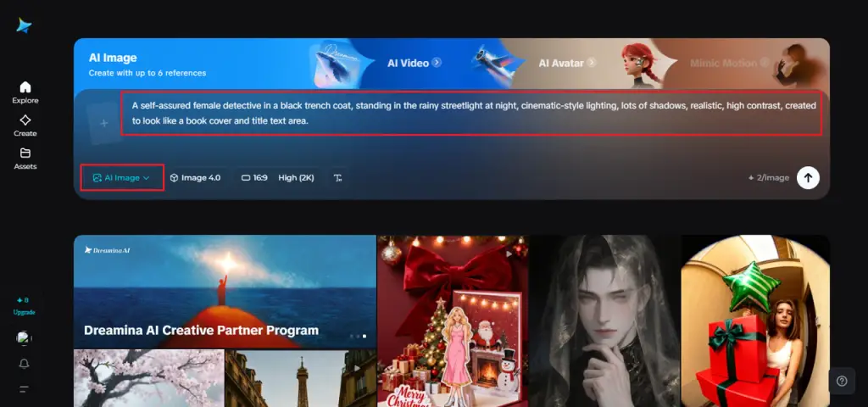The width and height of the screenshot is (868, 407).
Task: Click the DreaminaAI logo on banner
Action: point(108,250)
